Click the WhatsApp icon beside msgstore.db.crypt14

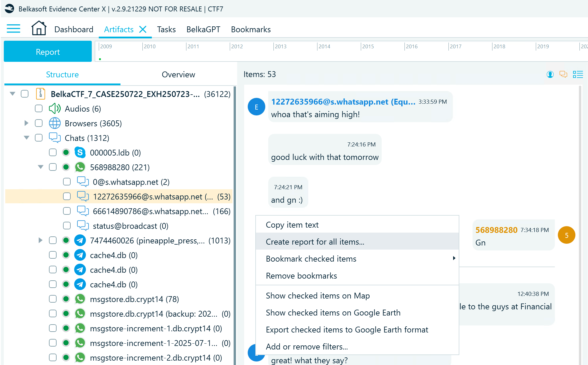[80, 299]
